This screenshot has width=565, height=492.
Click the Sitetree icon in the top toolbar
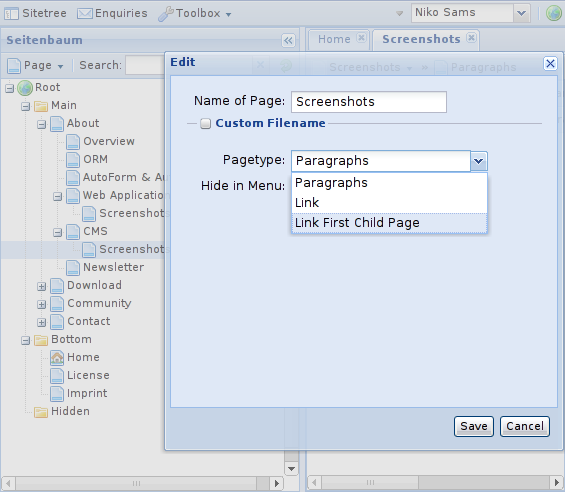[11, 14]
